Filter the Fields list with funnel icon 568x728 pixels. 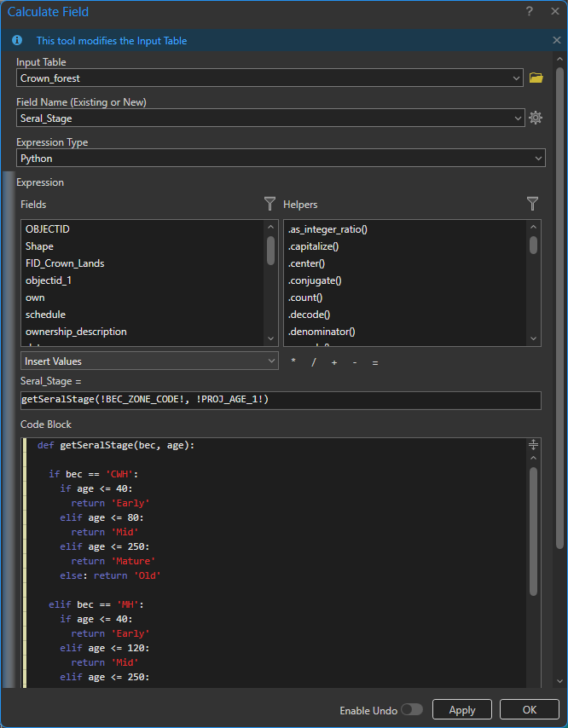tap(270, 204)
